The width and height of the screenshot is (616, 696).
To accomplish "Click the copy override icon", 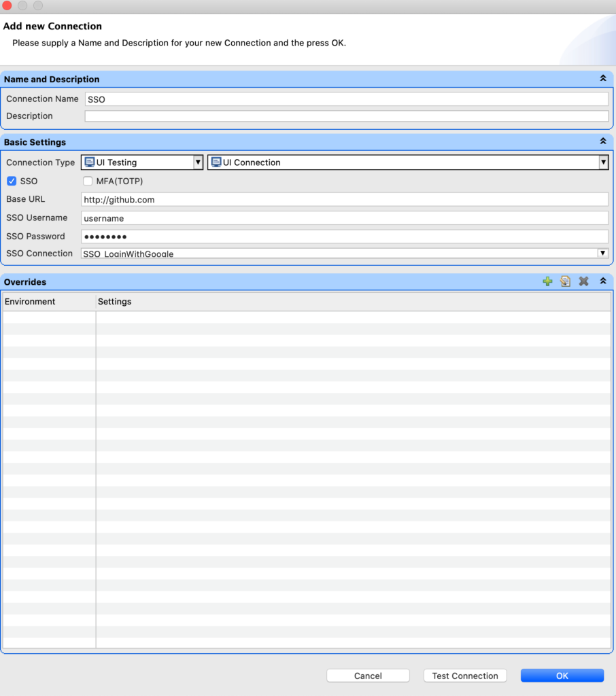I will (x=566, y=281).
